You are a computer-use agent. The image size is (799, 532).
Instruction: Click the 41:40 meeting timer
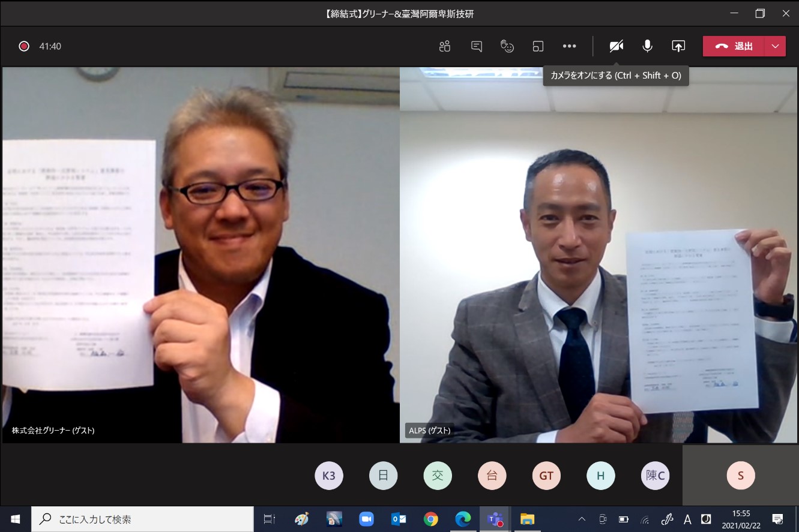coord(50,46)
